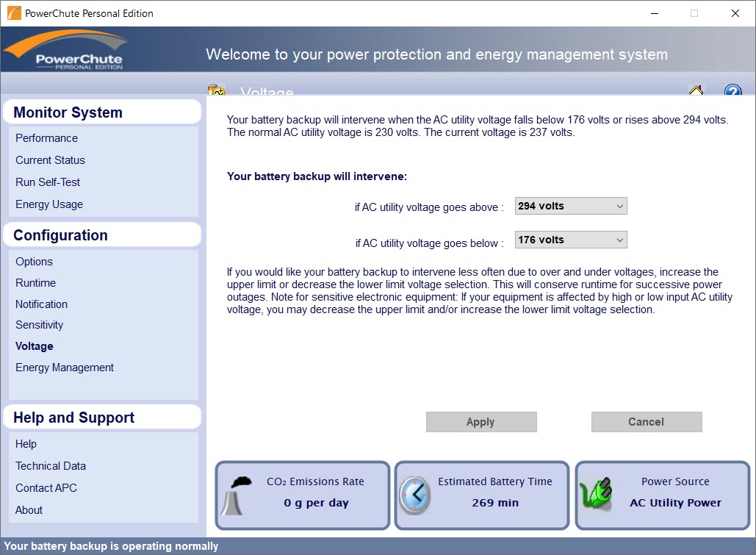Screen dimensions: 756x555
Task: Go to Sensitivity settings
Action: point(39,325)
